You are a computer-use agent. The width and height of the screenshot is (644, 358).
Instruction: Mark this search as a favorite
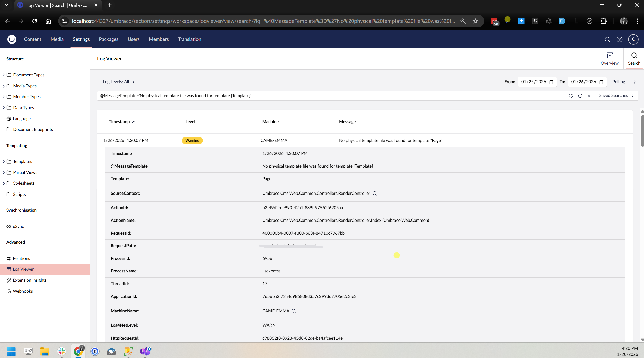coord(571,96)
